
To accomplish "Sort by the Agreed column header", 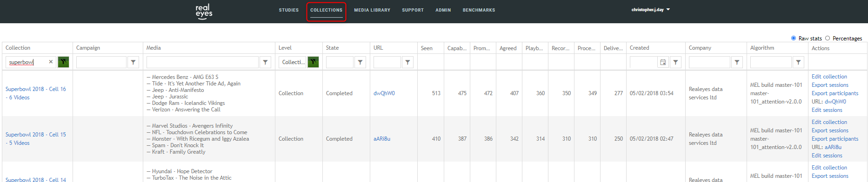I will pyautogui.click(x=508, y=48).
